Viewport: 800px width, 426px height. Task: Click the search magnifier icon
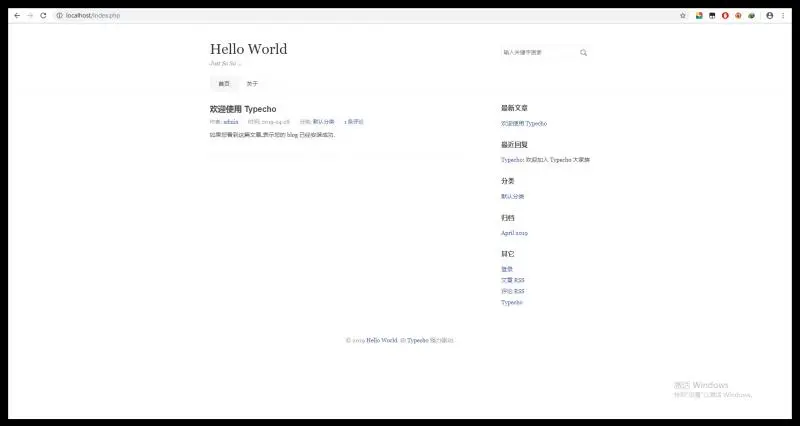(x=583, y=53)
